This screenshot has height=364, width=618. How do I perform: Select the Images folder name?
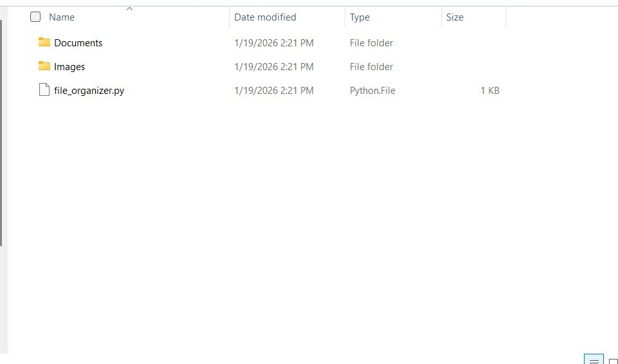point(69,67)
